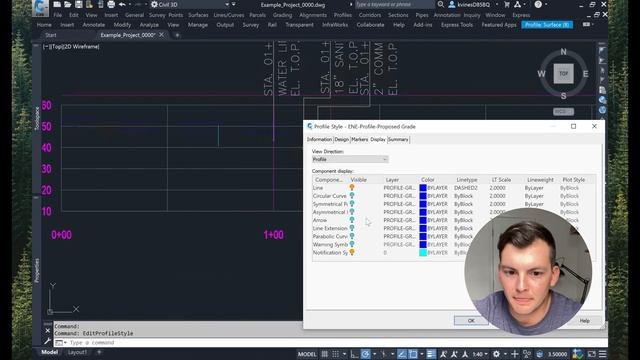Click color swatch for Line component
This screenshot has width=640, height=360.
[x=423, y=188]
